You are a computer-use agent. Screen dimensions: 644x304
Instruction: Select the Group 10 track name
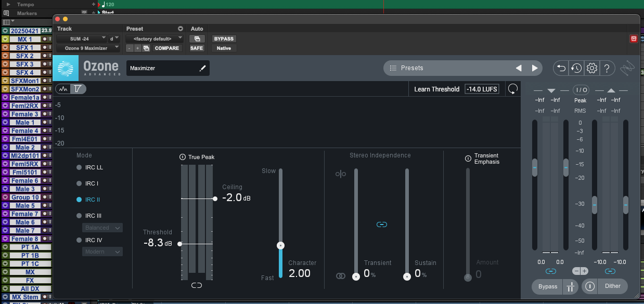coord(25,197)
